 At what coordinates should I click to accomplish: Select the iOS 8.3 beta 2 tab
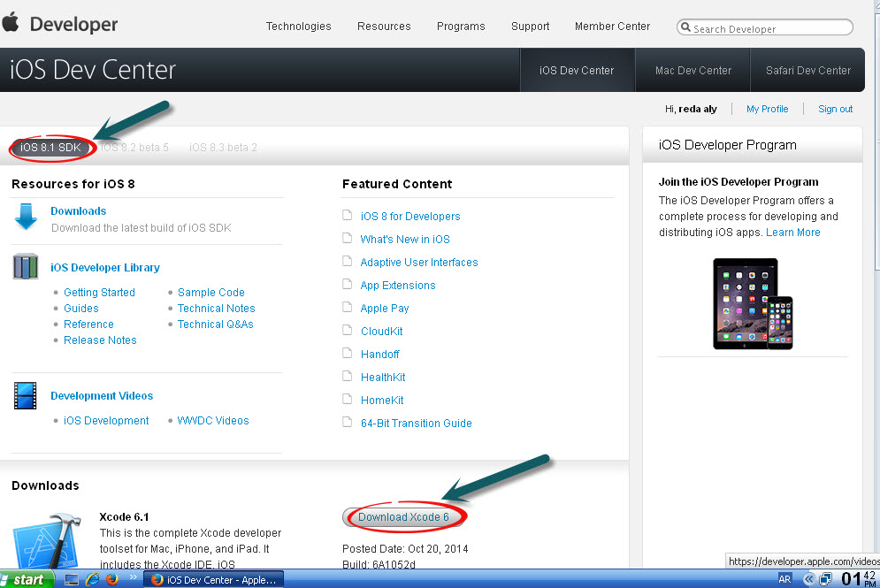(x=224, y=148)
